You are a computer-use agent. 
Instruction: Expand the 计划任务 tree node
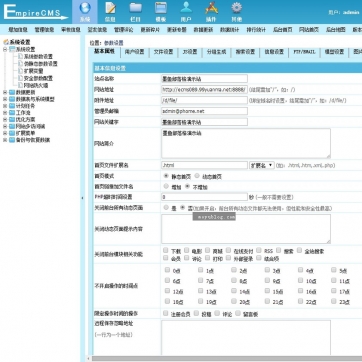click(5, 106)
